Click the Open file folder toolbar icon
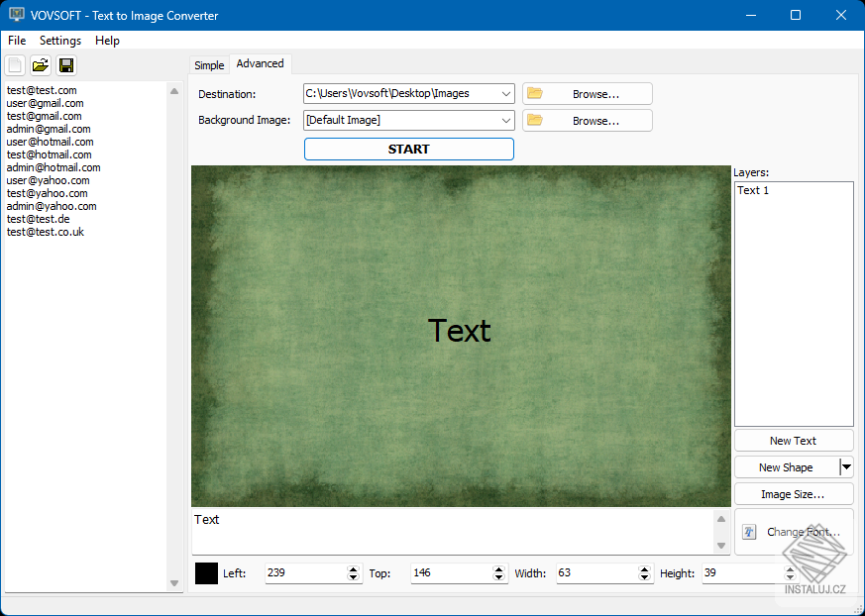The image size is (865, 616). 41,65
